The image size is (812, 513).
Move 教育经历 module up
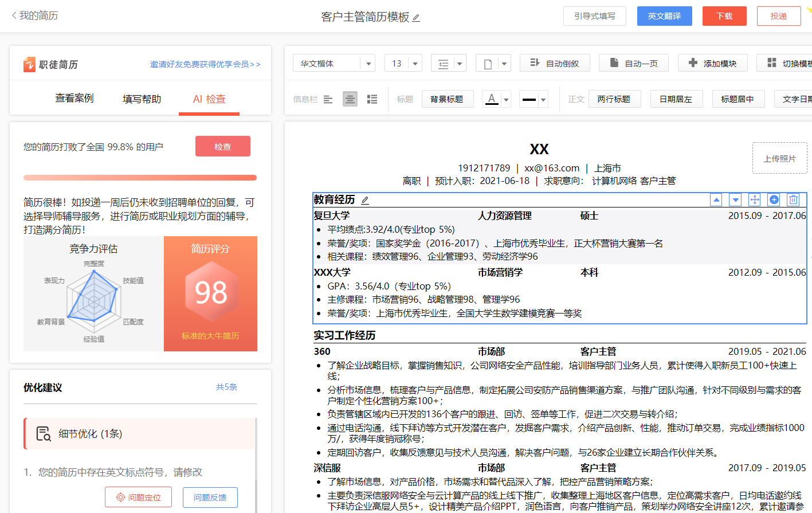(x=716, y=199)
